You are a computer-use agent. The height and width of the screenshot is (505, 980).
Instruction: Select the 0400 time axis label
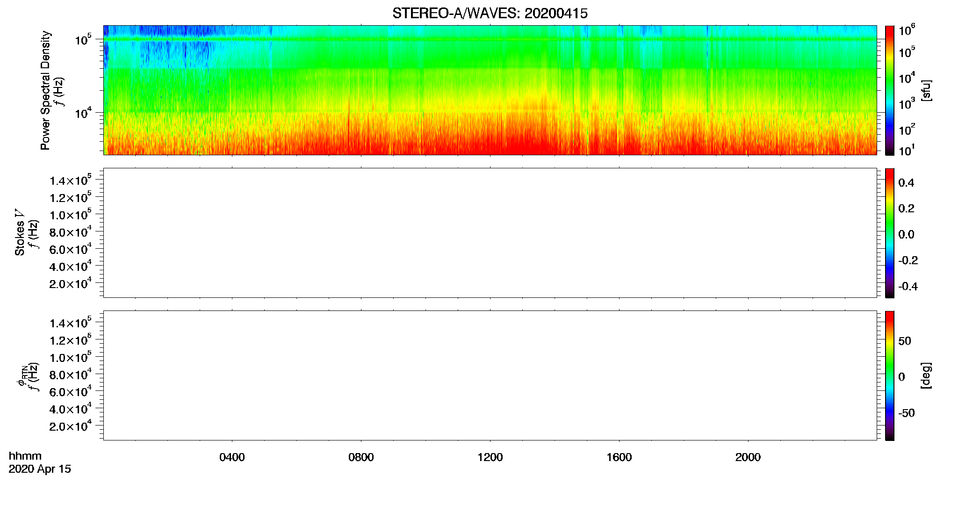(x=232, y=457)
